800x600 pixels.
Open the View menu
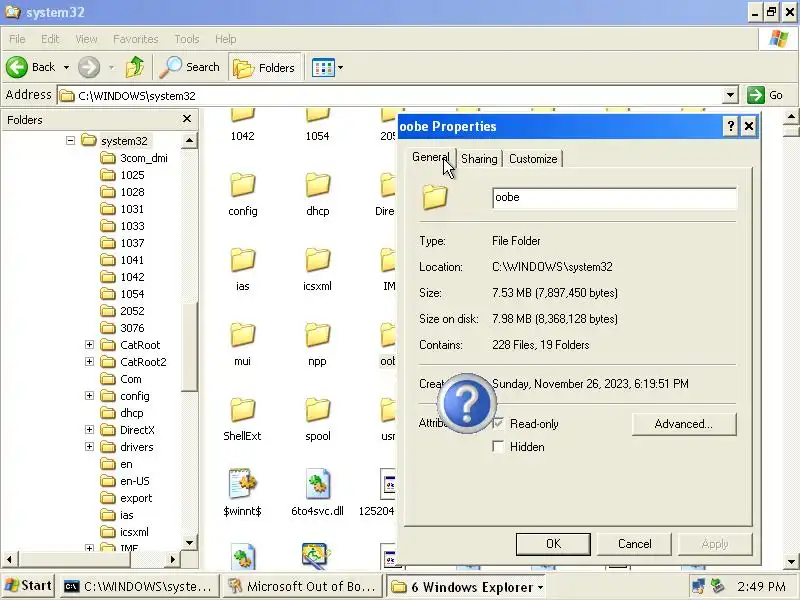click(86, 39)
